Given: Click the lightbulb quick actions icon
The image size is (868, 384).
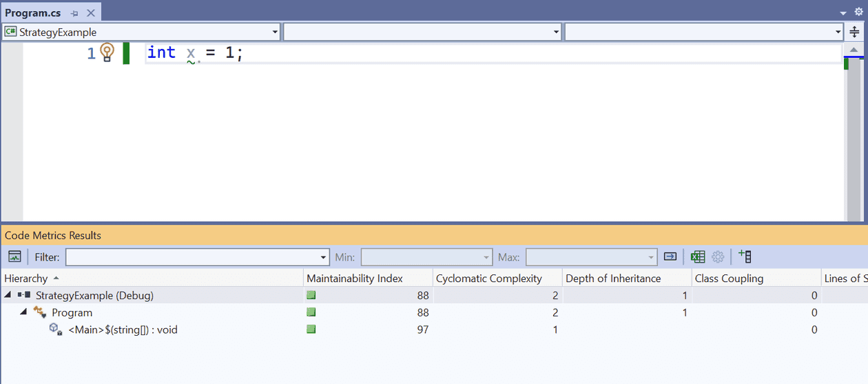Looking at the screenshot, I should click(107, 52).
